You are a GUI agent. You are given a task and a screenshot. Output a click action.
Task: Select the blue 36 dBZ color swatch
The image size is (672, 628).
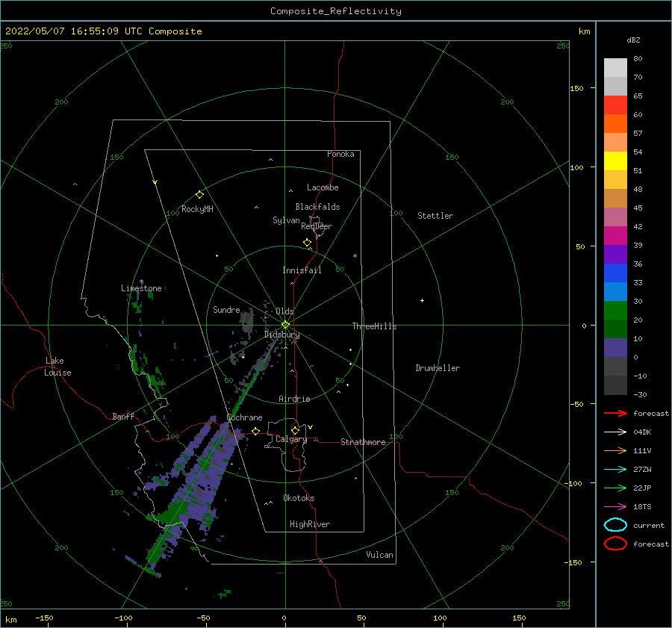pyautogui.click(x=615, y=273)
